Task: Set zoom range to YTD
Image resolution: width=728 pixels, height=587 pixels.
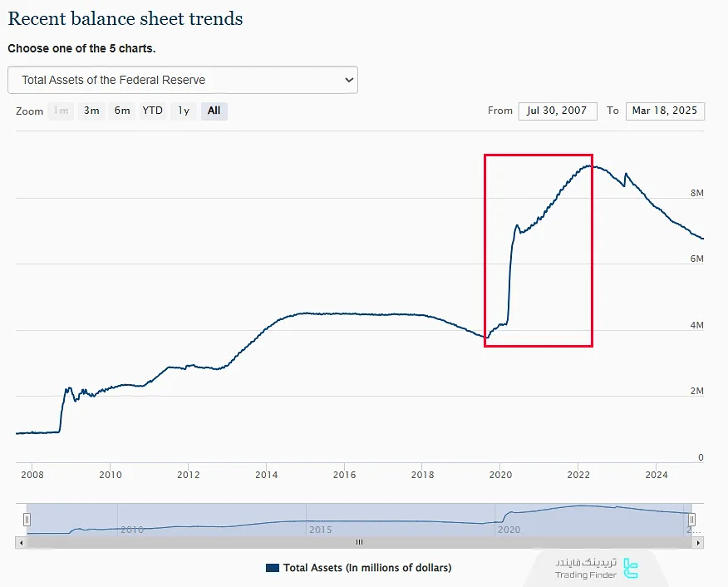Action: pyautogui.click(x=152, y=111)
